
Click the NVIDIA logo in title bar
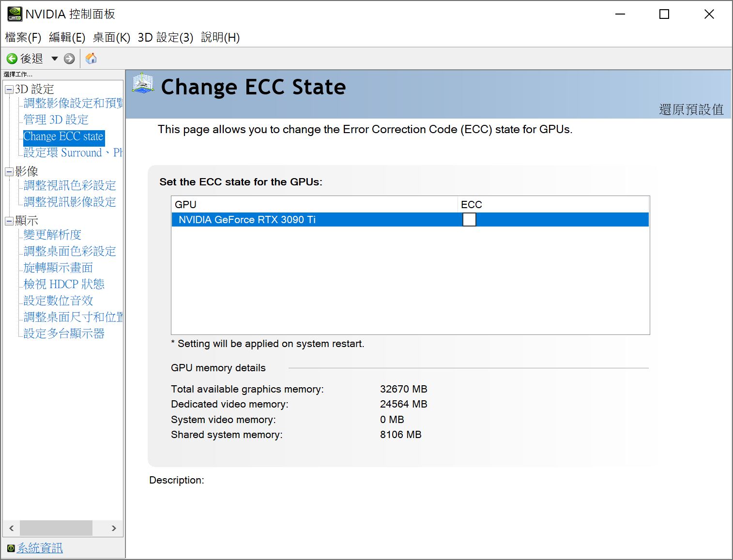15,14
